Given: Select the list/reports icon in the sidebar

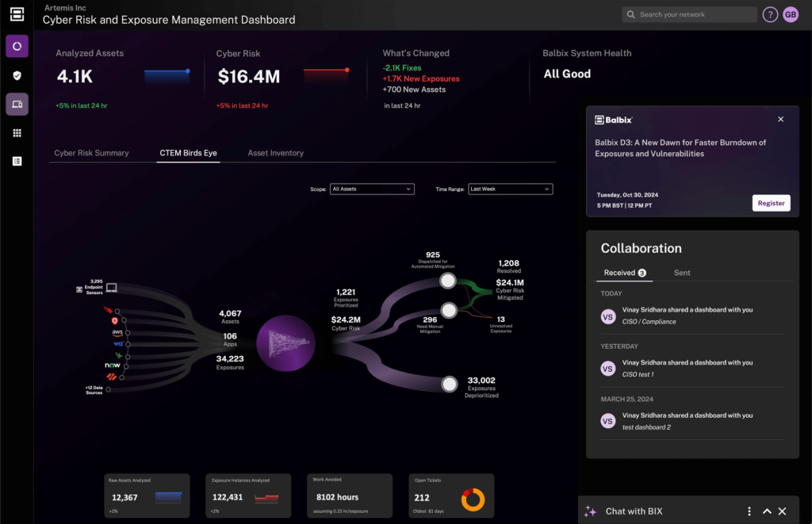Looking at the screenshot, I should (17, 161).
